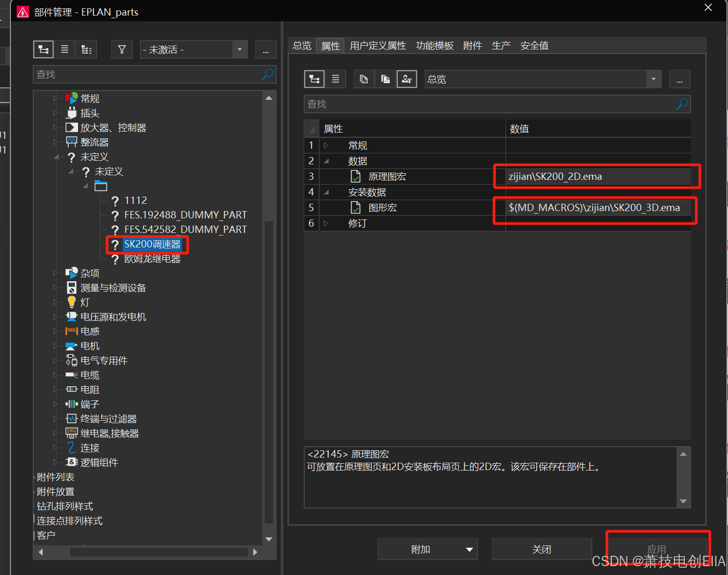The height and width of the screenshot is (575, 728).
Task: Click the folder icon under 未定义
Action: [101, 186]
